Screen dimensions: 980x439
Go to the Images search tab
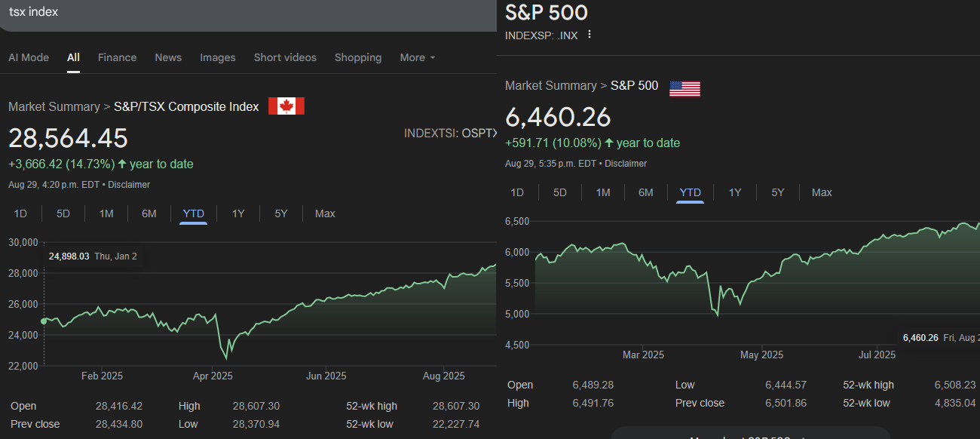[x=218, y=57]
